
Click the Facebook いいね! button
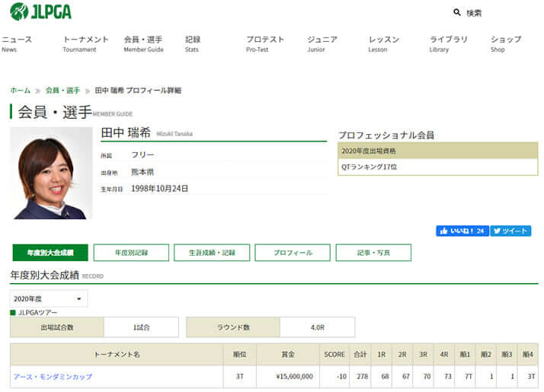pyautogui.click(x=462, y=231)
